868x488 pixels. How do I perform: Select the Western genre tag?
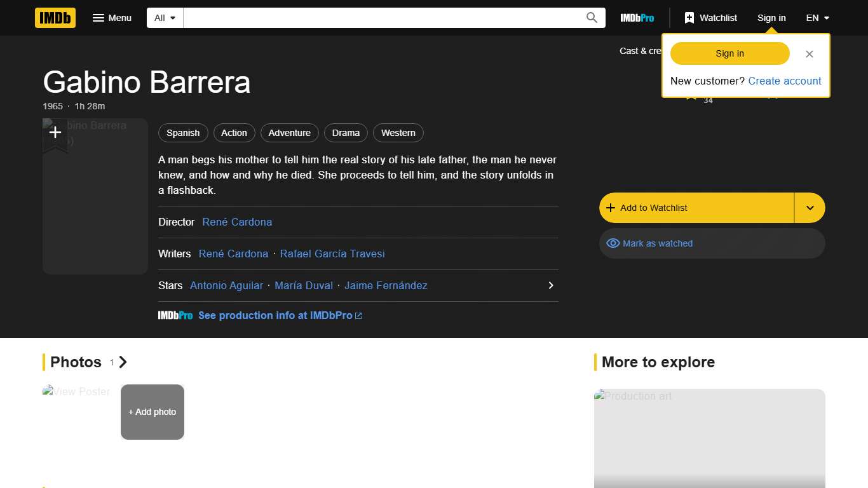point(398,133)
